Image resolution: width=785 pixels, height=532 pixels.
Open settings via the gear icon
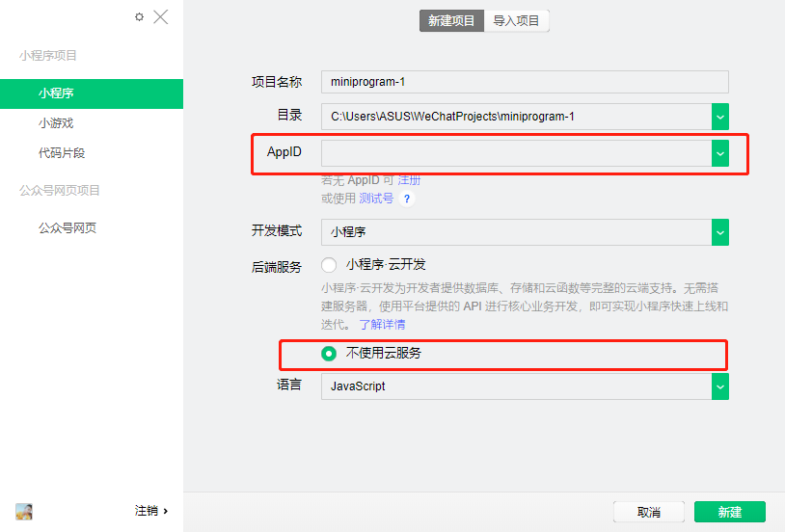pyautogui.click(x=139, y=17)
